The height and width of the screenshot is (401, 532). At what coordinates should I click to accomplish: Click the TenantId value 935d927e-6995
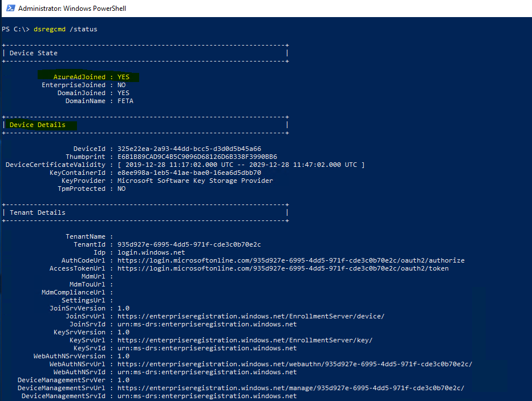click(189, 245)
